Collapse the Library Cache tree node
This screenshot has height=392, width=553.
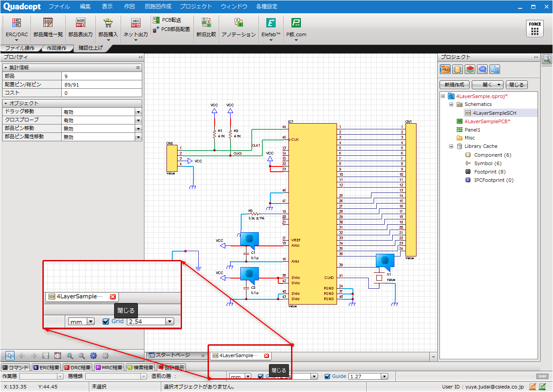451,146
